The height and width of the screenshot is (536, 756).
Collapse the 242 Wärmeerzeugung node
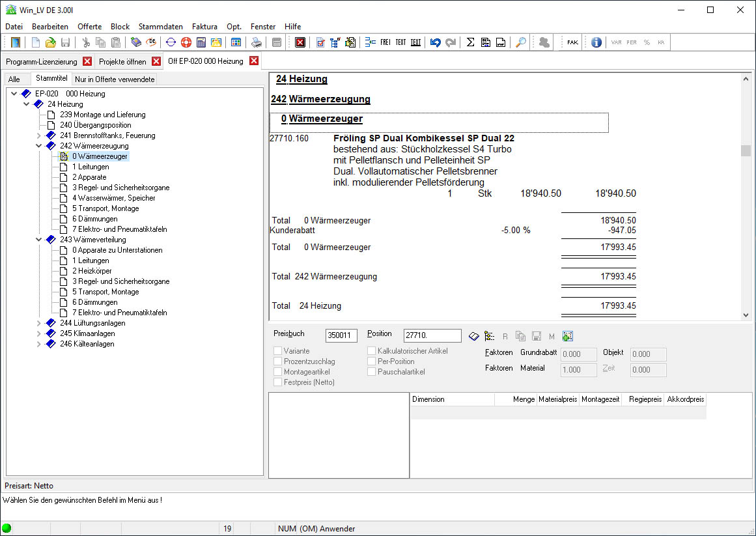pyautogui.click(x=39, y=146)
